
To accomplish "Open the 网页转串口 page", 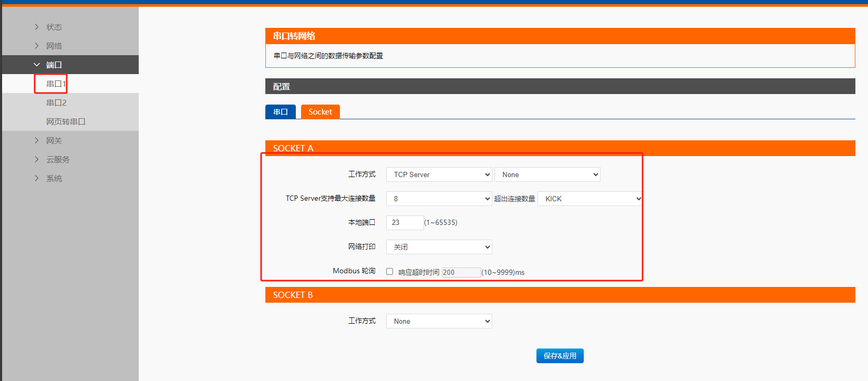I will [66, 121].
